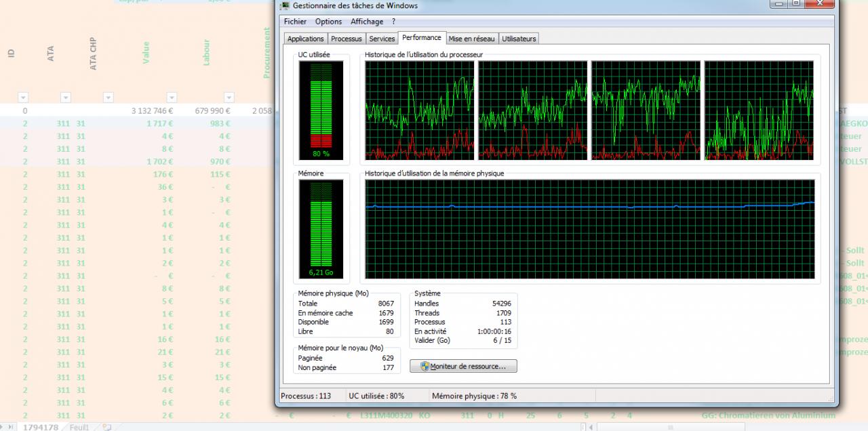Click status bar entry Processus : 113
The width and height of the screenshot is (868, 431).
coord(306,396)
